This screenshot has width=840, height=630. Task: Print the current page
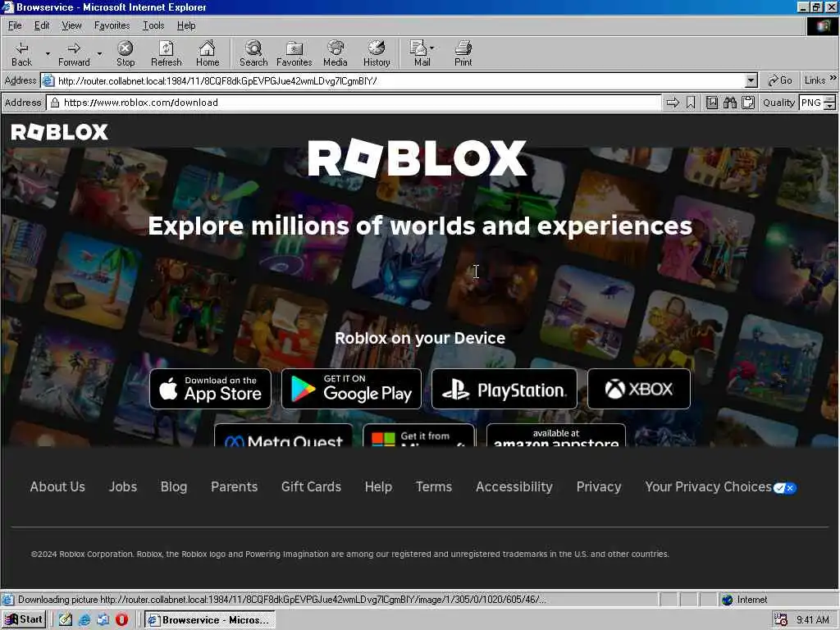pos(463,53)
